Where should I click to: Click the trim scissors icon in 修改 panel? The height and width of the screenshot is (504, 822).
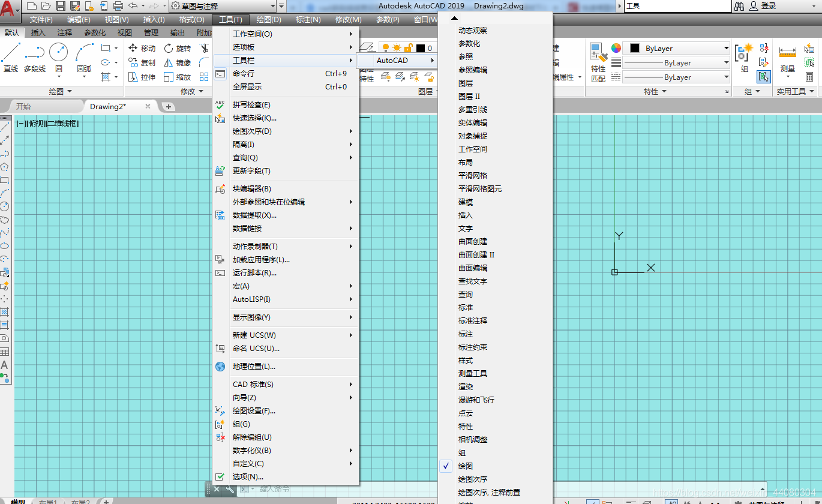pos(204,48)
